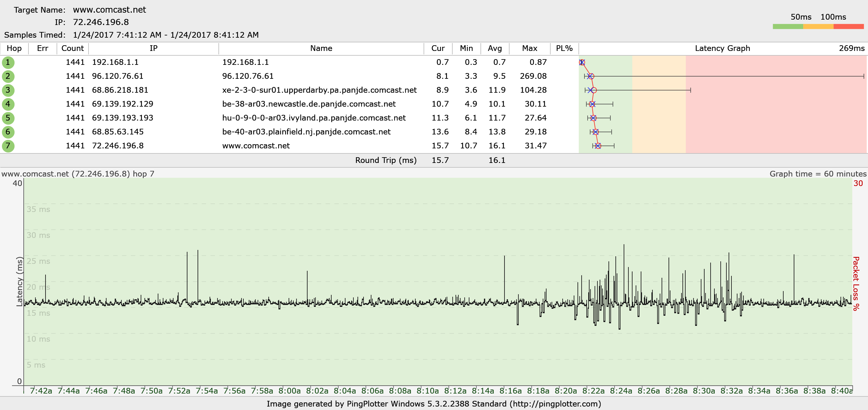Select IP cell 69.139.192.129
868x410 pixels.
(x=123, y=104)
